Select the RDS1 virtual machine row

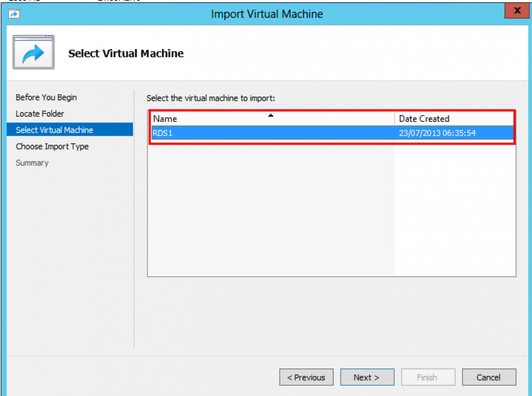point(264,133)
